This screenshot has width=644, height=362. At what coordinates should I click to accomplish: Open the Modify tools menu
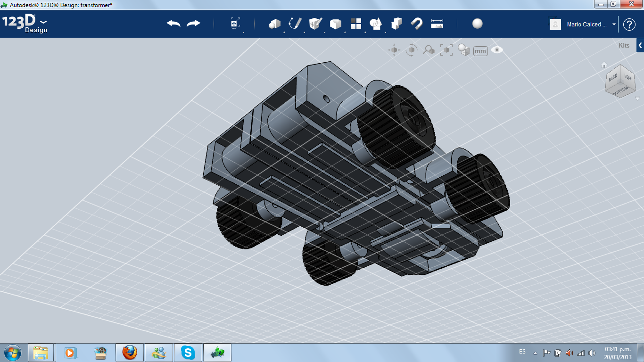click(x=335, y=24)
